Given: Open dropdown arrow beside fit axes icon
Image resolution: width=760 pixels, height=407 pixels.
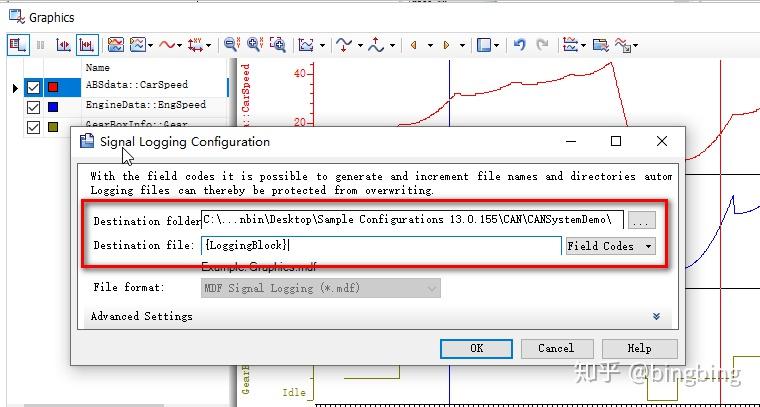Looking at the screenshot, I should (322, 46).
